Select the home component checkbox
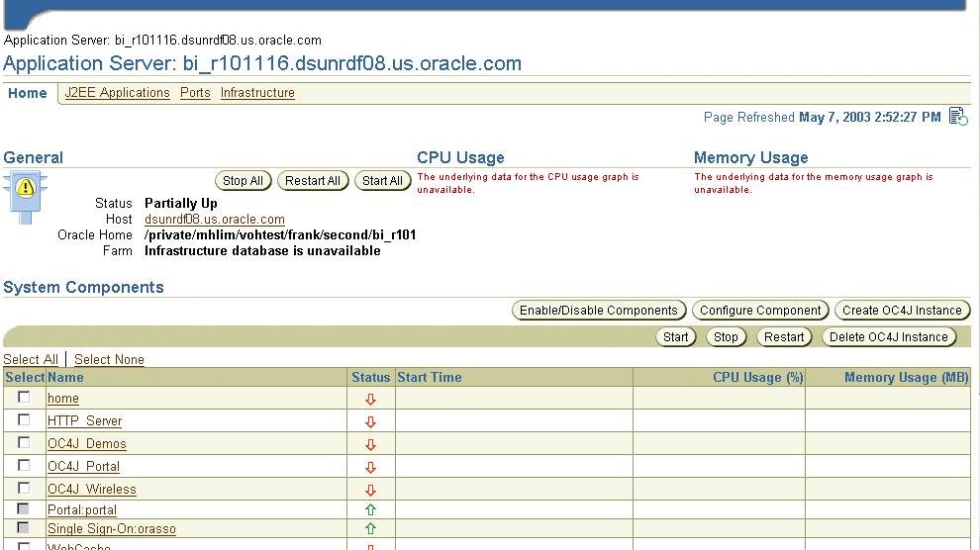The width and height of the screenshot is (980, 550). 24,397
